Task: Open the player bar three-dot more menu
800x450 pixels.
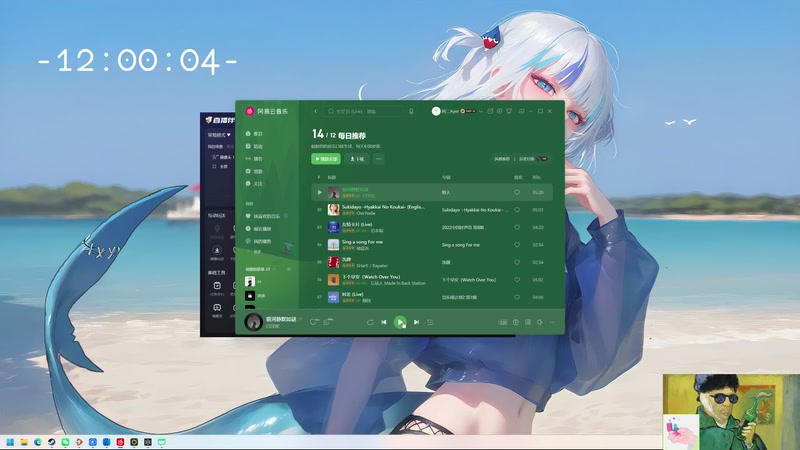Action: tap(553, 322)
